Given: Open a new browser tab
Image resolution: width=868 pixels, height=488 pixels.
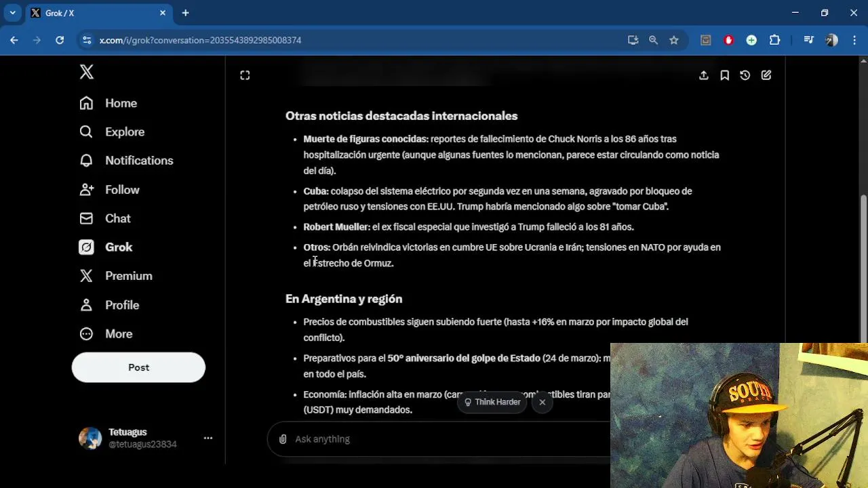Looking at the screenshot, I should [x=185, y=13].
